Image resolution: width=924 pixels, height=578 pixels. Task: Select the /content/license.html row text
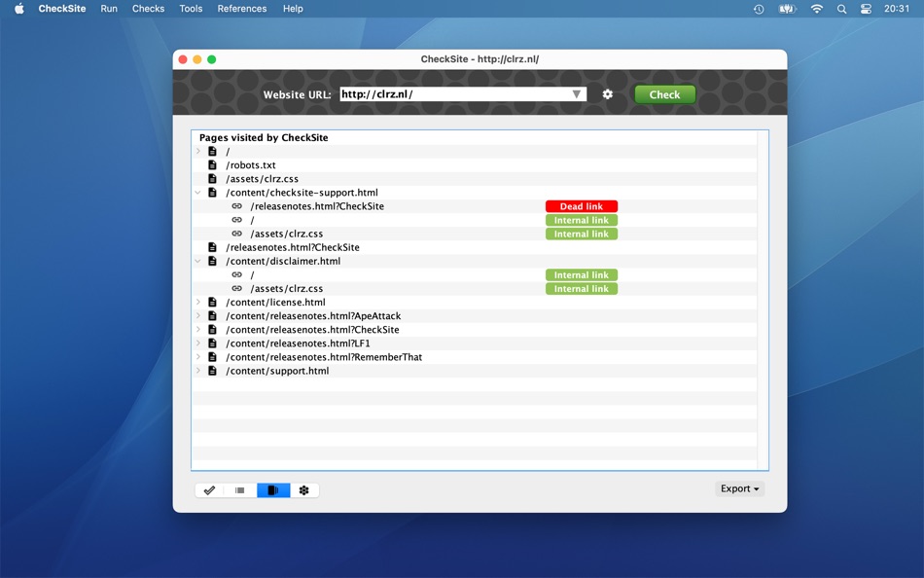tap(276, 302)
